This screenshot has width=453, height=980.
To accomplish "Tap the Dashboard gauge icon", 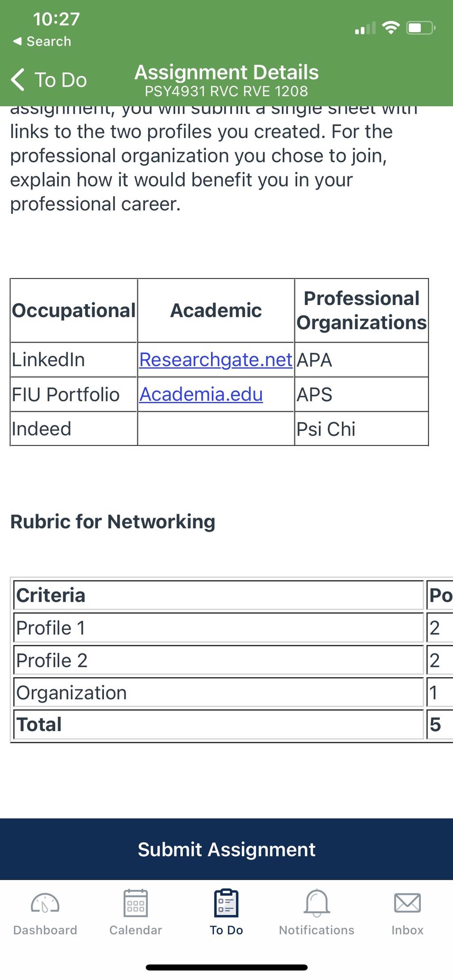I will [x=45, y=903].
